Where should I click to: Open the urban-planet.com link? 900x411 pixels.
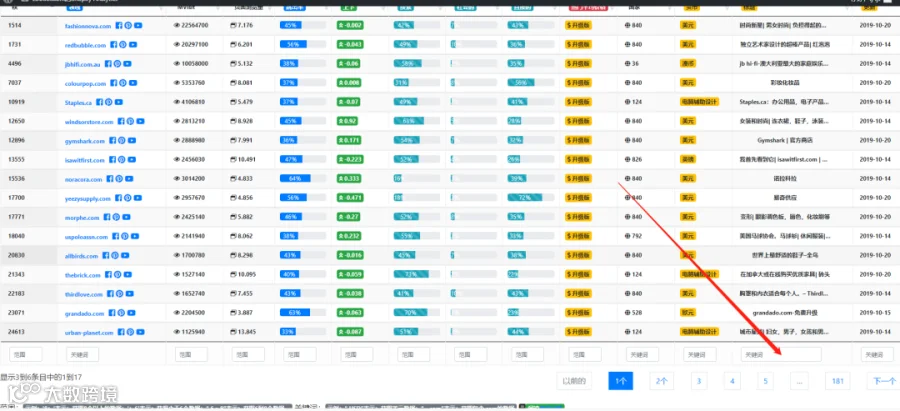tap(90, 332)
